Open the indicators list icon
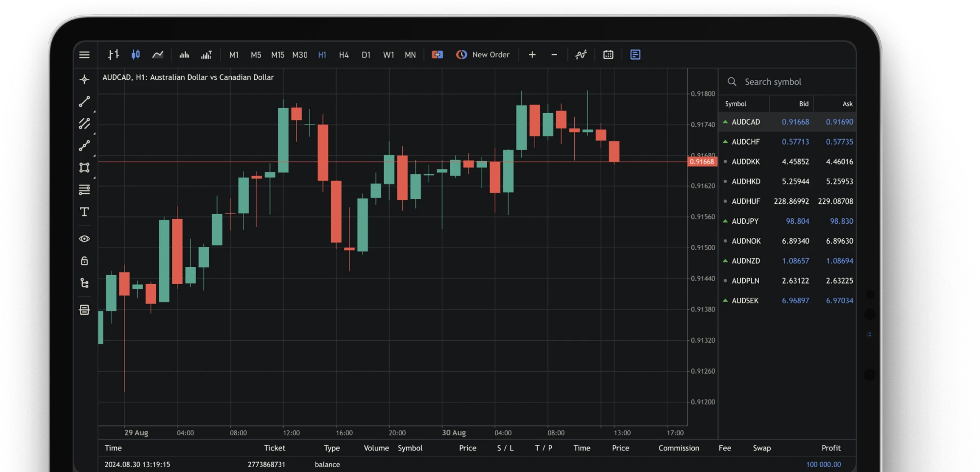The image size is (980, 472). point(581,55)
